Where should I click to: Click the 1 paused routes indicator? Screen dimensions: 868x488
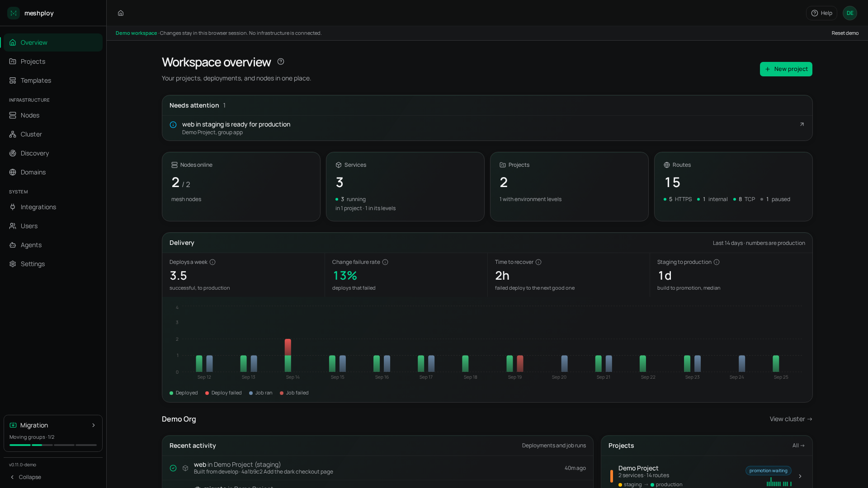click(x=775, y=199)
